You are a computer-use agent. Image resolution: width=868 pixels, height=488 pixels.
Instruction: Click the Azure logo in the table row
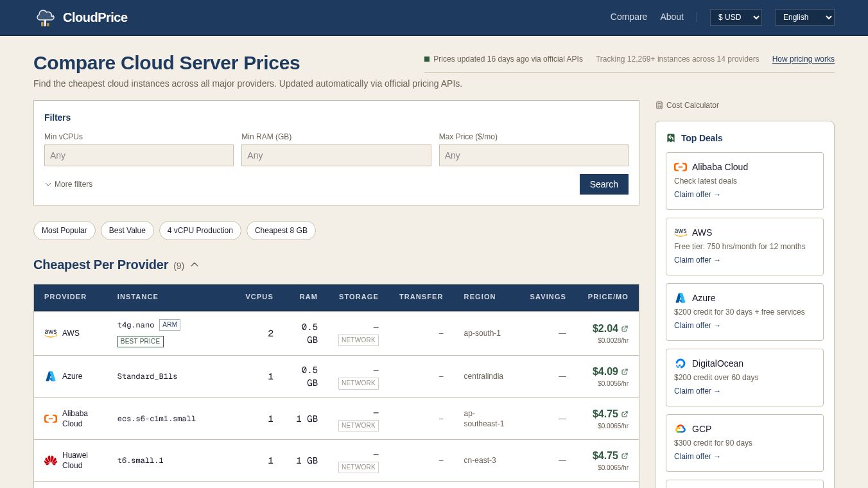pyautogui.click(x=51, y=376)
